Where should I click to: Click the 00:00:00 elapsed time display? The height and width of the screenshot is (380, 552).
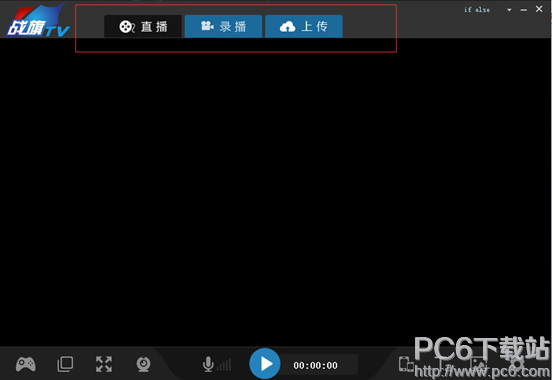(x=315, y=366)
